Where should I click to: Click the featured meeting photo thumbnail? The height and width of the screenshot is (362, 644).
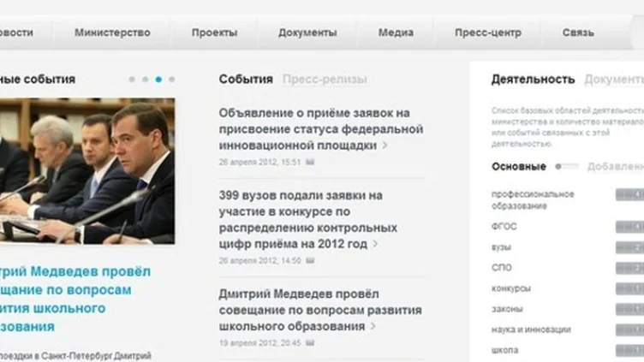coord(87,171)
